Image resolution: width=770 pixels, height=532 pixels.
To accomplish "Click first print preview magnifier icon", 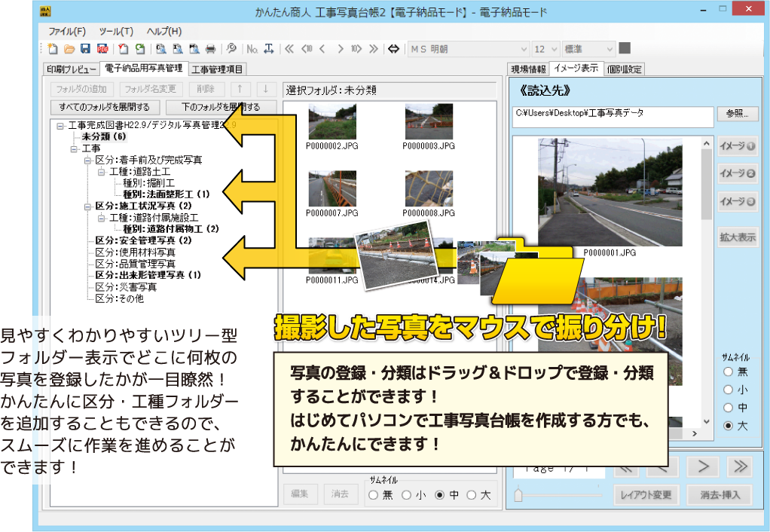I will pyautogui.click(x=160, y=49).
